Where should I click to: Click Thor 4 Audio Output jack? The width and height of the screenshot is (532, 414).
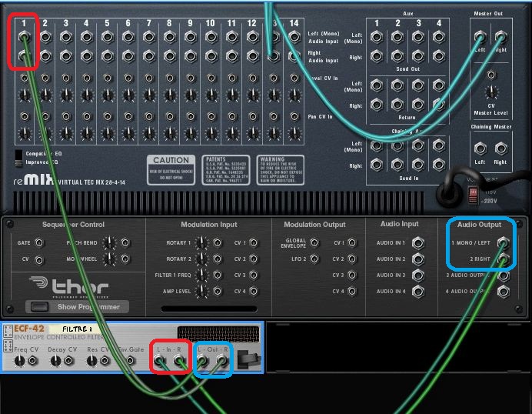pyautogui.click(x=504, y=292)
